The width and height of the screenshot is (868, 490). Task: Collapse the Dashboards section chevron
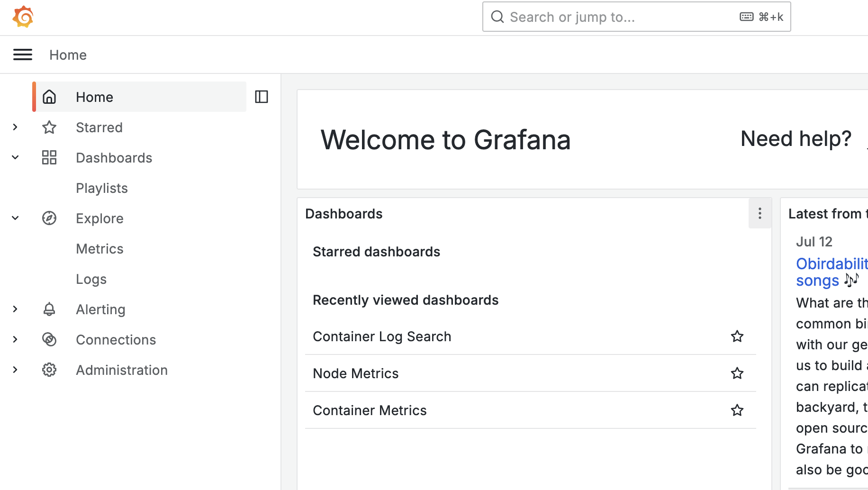(15, 158)
